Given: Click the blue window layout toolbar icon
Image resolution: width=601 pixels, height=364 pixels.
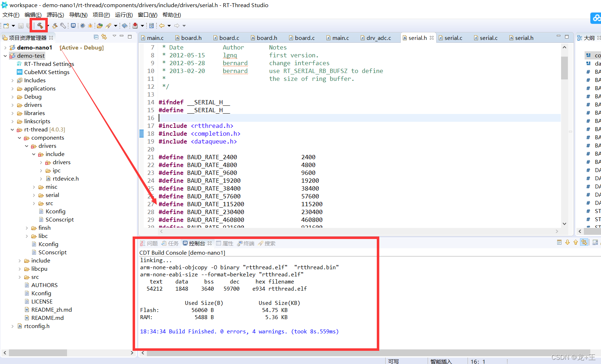Looking at the screenshot, I should (x=151, y=26).
